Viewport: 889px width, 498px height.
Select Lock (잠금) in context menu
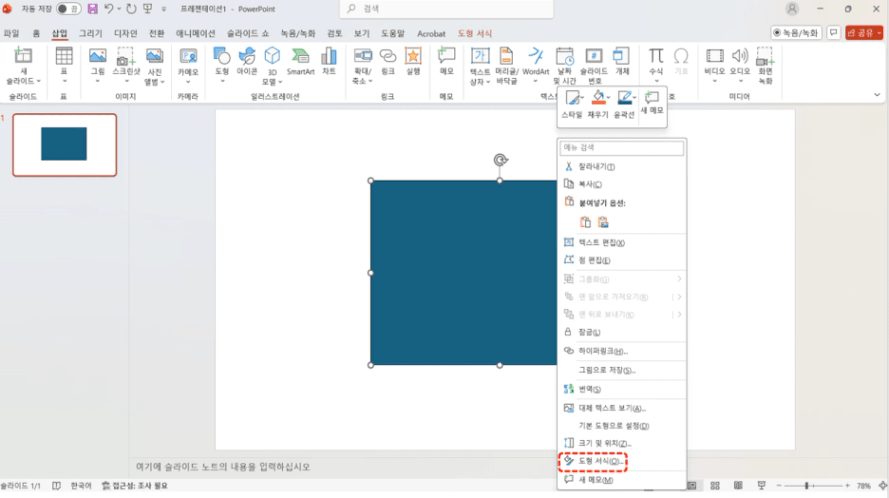[x=622, y=332]
